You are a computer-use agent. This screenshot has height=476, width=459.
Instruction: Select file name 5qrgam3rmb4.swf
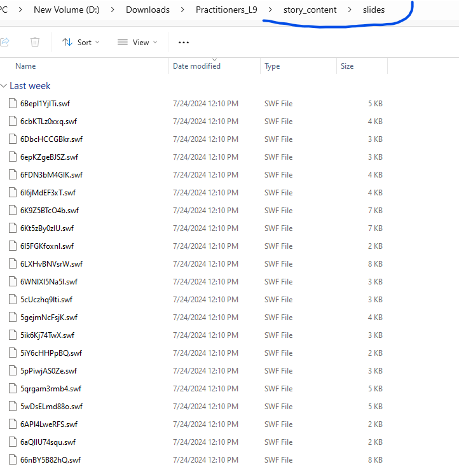coord(51,389)
